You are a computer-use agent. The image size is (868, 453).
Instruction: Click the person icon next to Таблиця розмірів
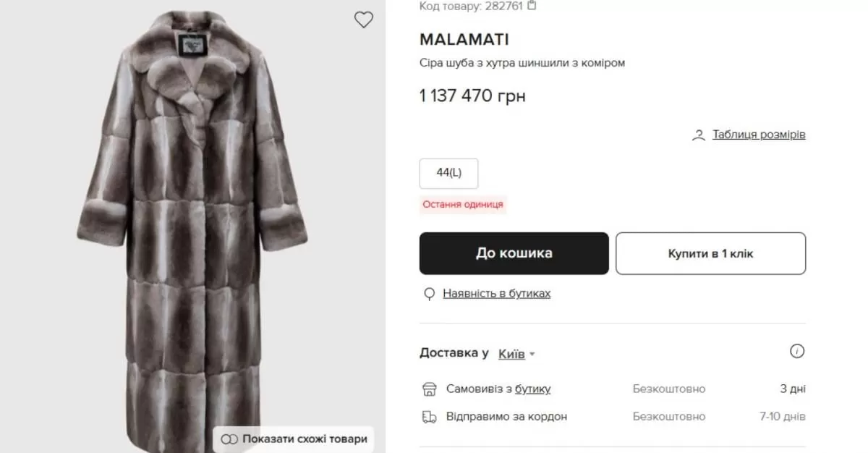tap(699, 135)
